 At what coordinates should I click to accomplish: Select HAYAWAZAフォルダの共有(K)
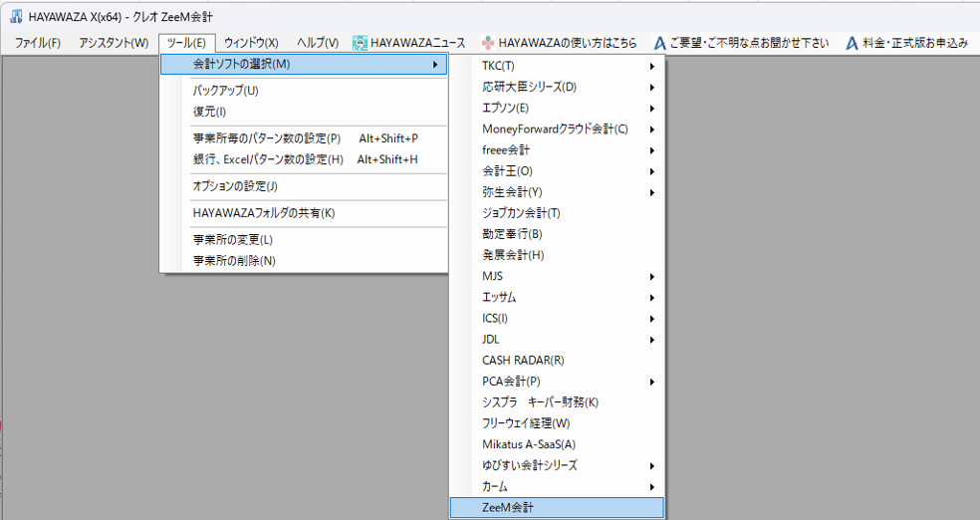(304, 213)
